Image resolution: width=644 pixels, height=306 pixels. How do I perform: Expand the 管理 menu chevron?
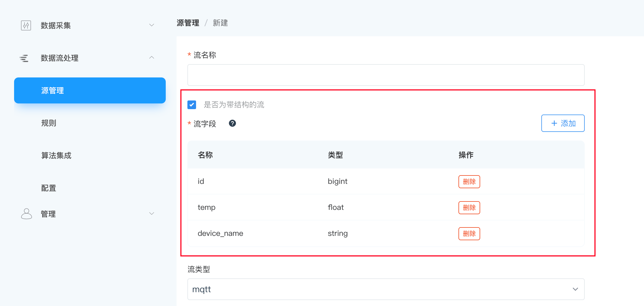click(x=152, y=214)
